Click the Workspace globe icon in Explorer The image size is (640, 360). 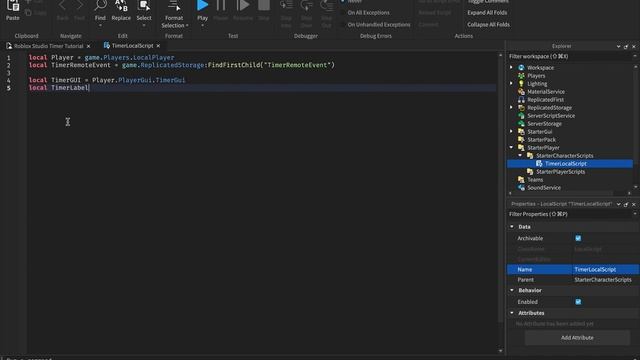point(521,68)
